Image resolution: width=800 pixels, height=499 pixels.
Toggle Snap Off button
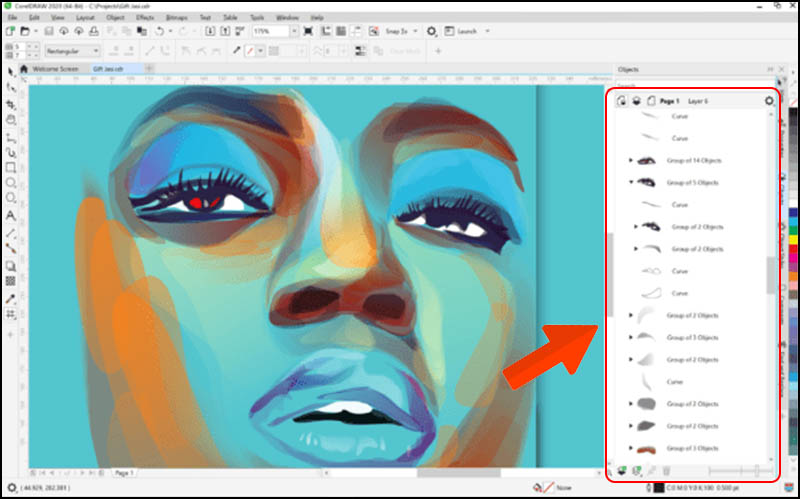(374, 31)
